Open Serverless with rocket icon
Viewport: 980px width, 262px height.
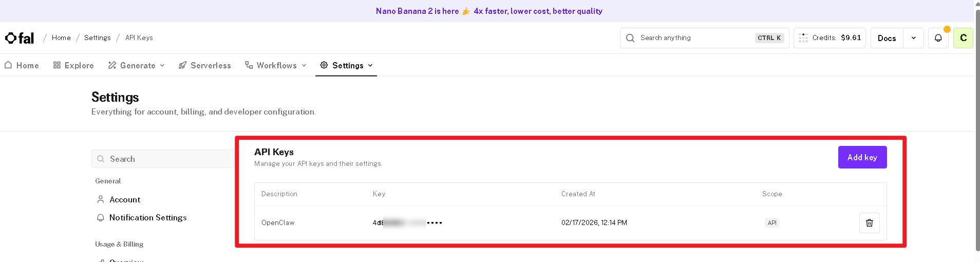pyautogui.click(x=204, y=65)
